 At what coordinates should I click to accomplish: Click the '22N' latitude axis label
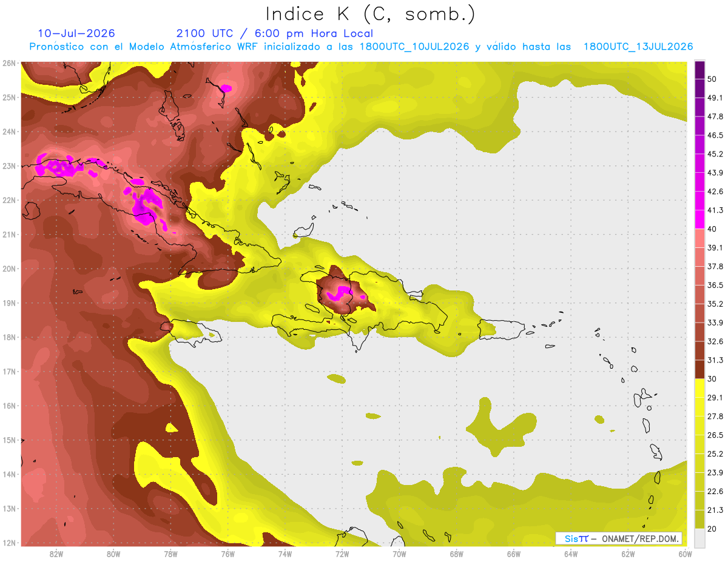[9, 200]
